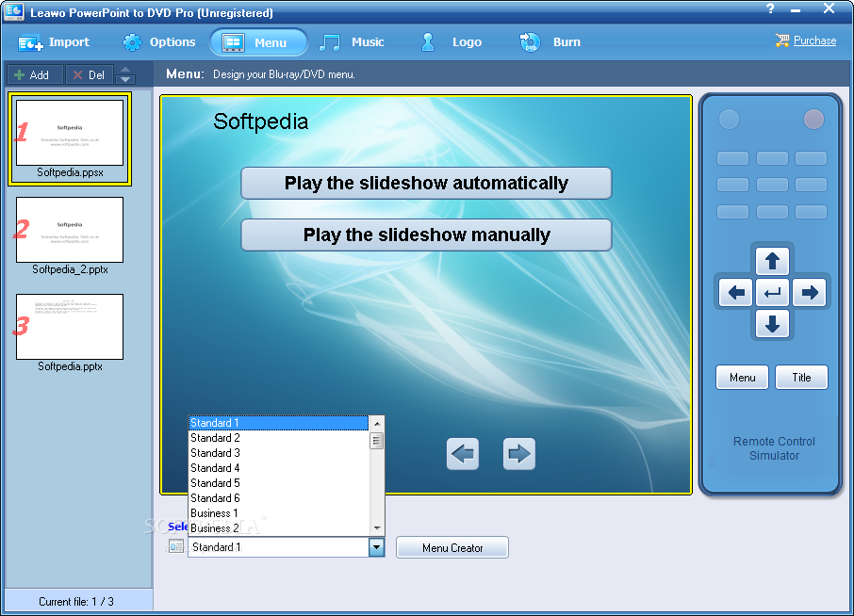The width and height of the screenshot is (854, 616).
Task: Choose Standard 1 in the template list
Action: pos(278,423)
